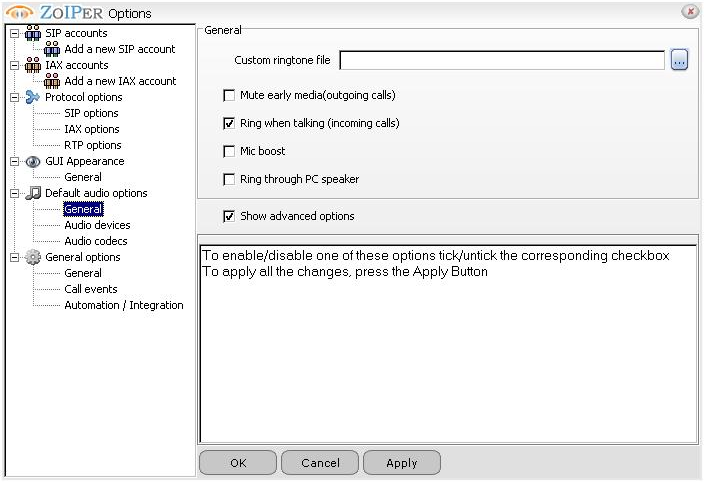Viewport: 704px width, 482px height.
Task: Click the Protocol options icon
Action: pyautogui.click(x=33, y=97)
